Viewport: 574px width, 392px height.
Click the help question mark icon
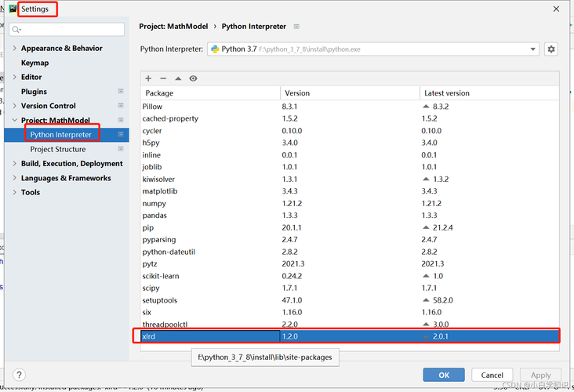(20, 375)
